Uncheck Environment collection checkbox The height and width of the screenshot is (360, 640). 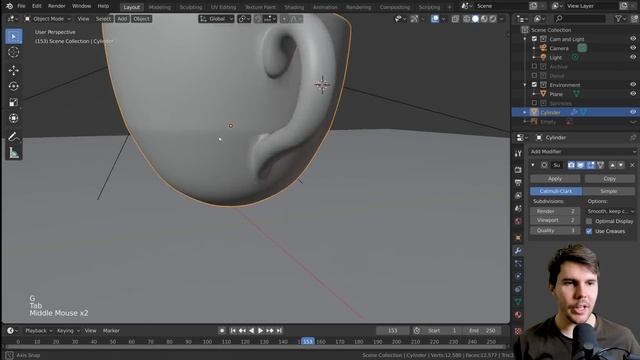[x=534, y=84]
